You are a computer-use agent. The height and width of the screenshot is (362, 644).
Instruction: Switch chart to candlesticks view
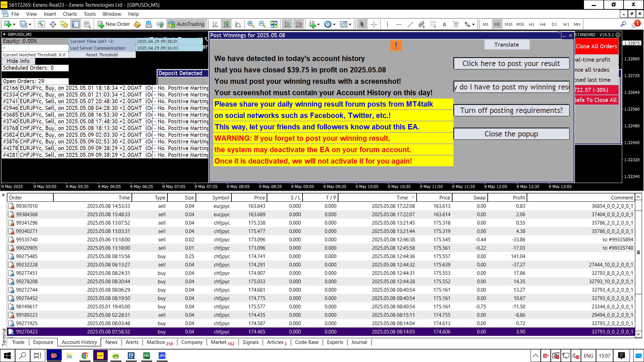coord(227,24)
